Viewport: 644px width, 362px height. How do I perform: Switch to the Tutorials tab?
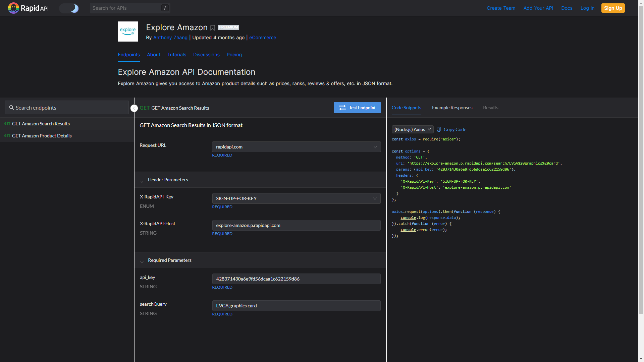tap(177, 55)
